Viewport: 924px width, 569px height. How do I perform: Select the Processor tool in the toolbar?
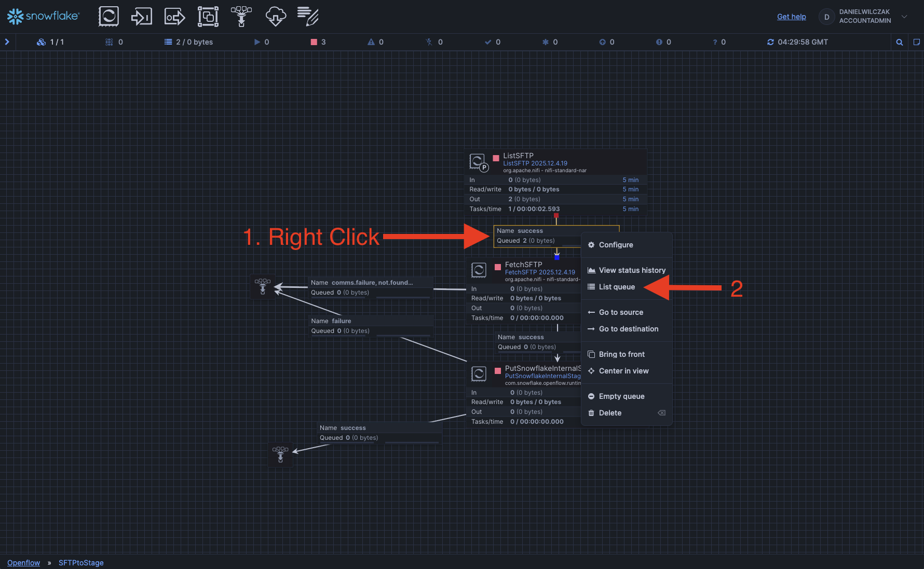[x=108, y=17]
